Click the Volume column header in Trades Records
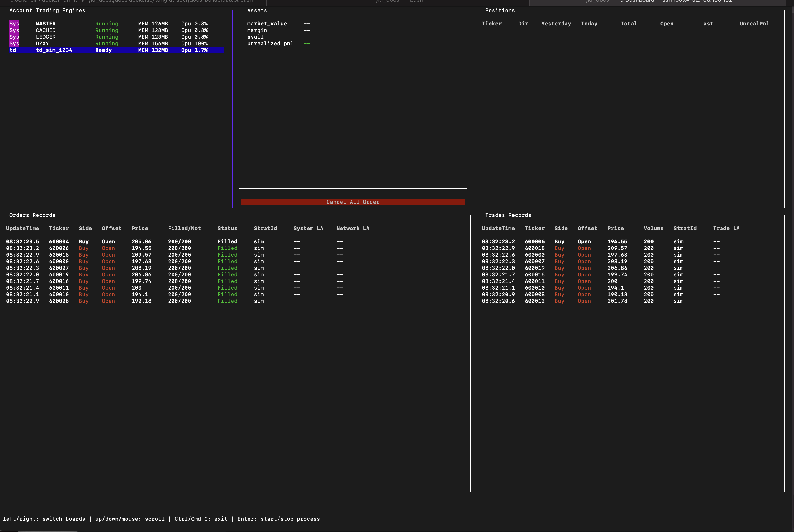 pos(653,228)
